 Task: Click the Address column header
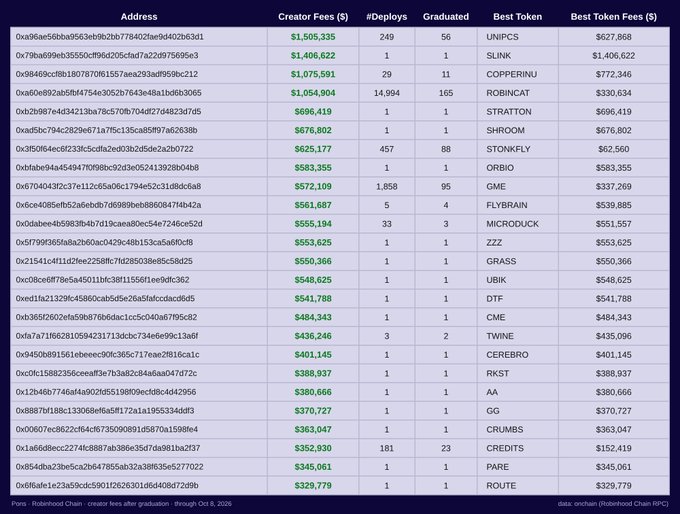139,16
